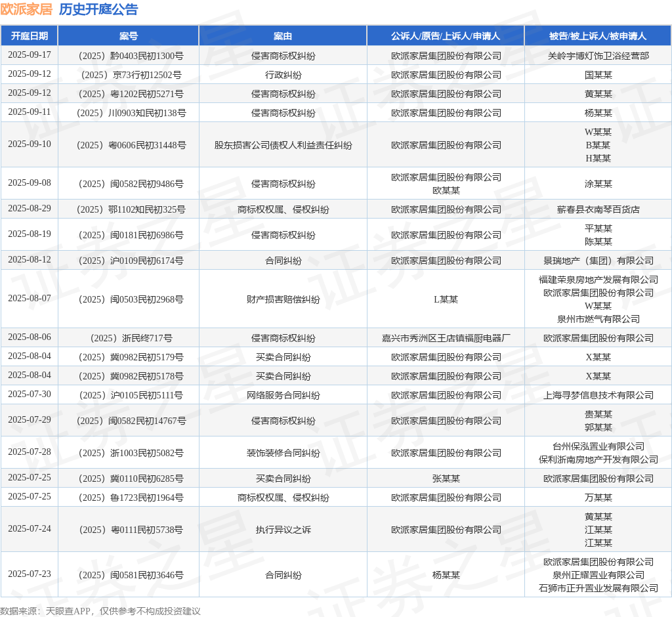
Task: Pick case number (2025)闽0503民初2968号
Action: tap(129, 299)
